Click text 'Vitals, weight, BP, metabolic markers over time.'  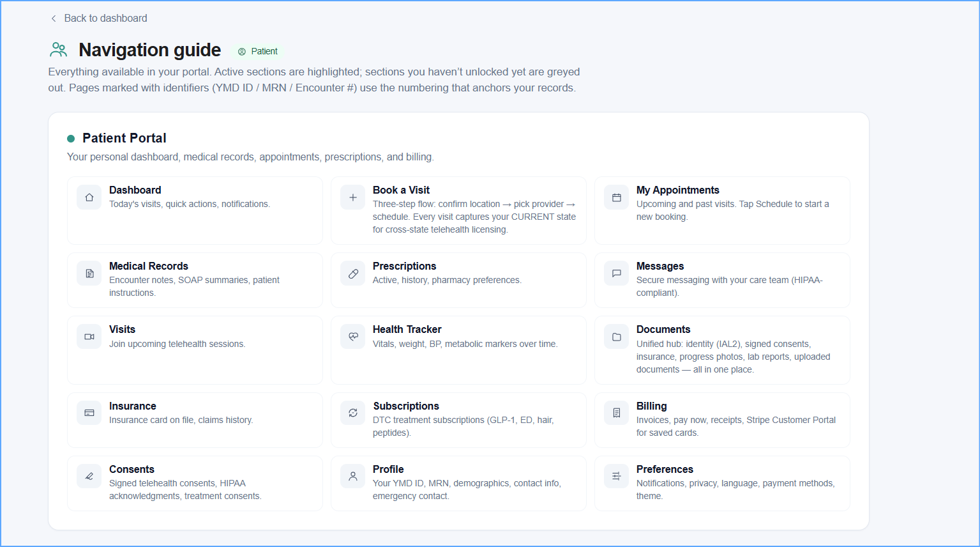tap(465, 344)
